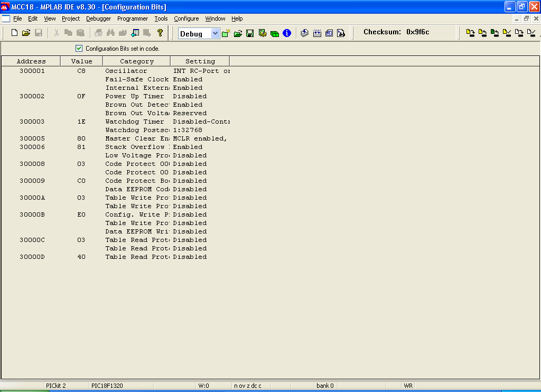Click the New Project icon with star
Screen dimensions: 541x392
[226, 33]
